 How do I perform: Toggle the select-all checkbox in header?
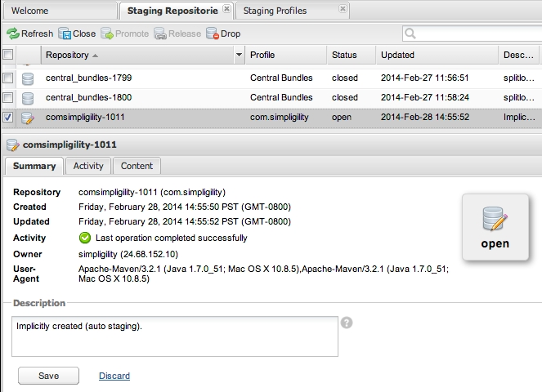pos(7,55)
